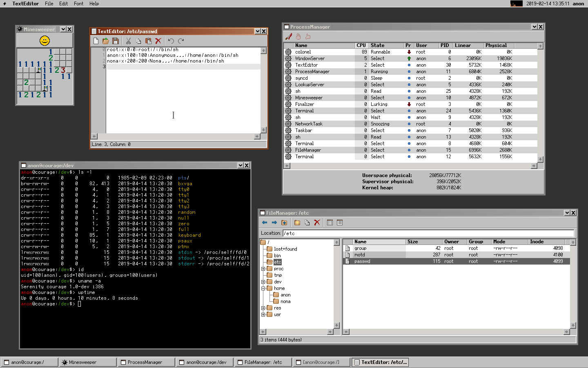Sort processes by the CPU column header
The image size is (588, 368).
[361, 45]
